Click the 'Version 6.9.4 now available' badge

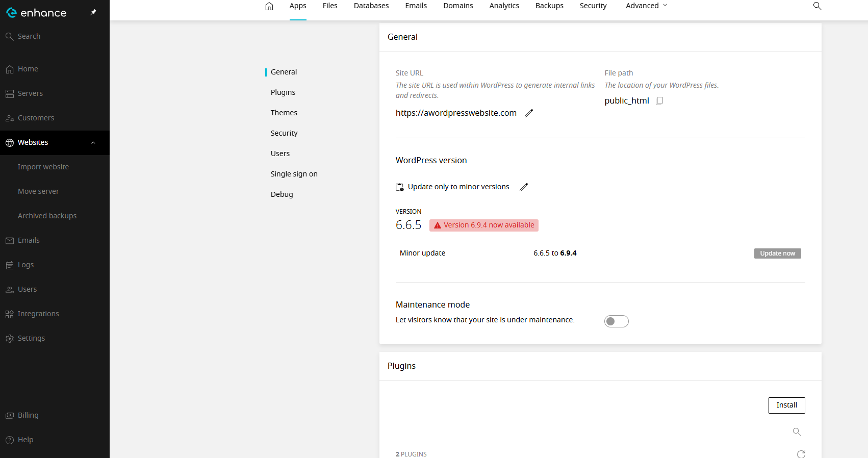point(484,225)
